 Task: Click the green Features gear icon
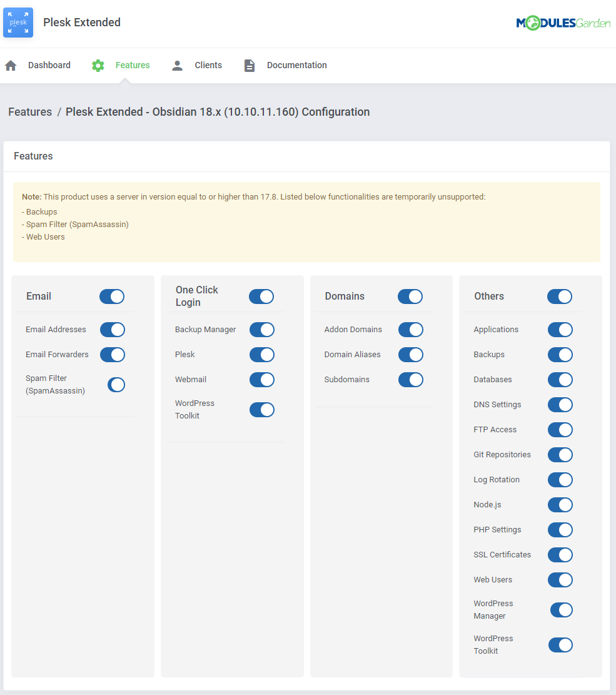tap(98, 66)
